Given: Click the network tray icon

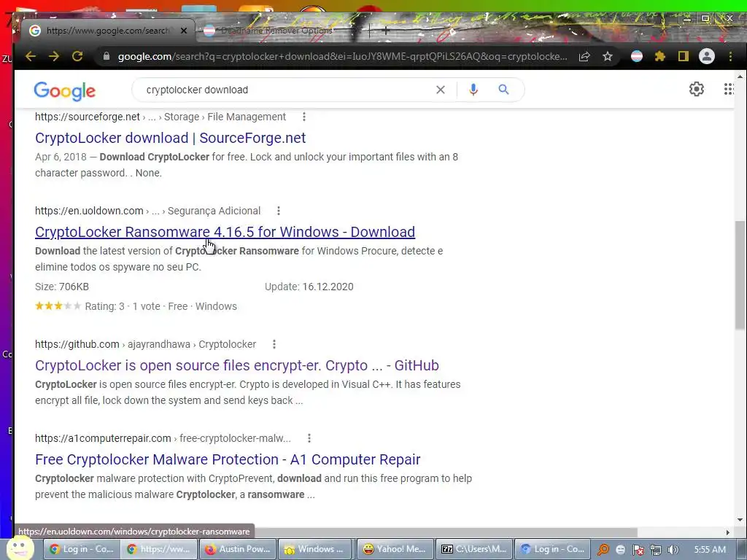Looking at the screenshot, I should 656,550.
